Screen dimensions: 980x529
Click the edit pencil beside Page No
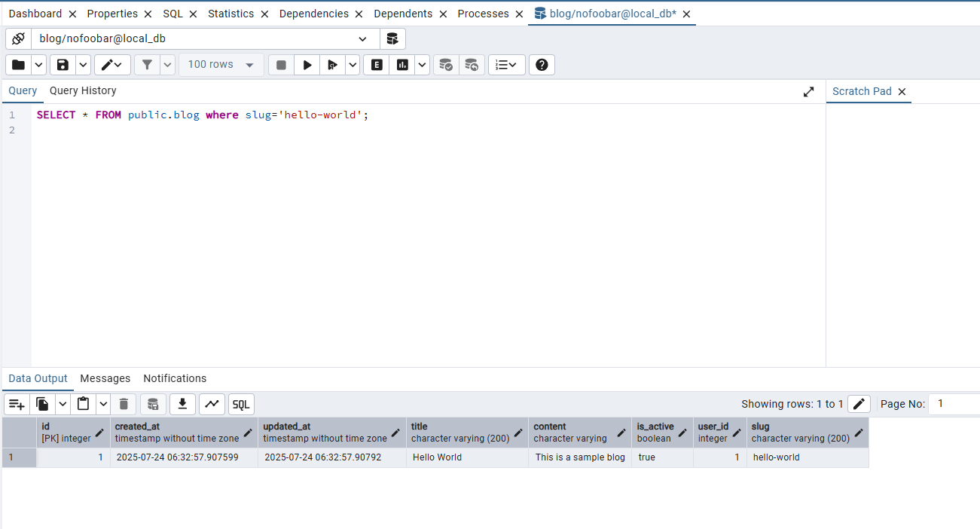click(x=859, y=404)
